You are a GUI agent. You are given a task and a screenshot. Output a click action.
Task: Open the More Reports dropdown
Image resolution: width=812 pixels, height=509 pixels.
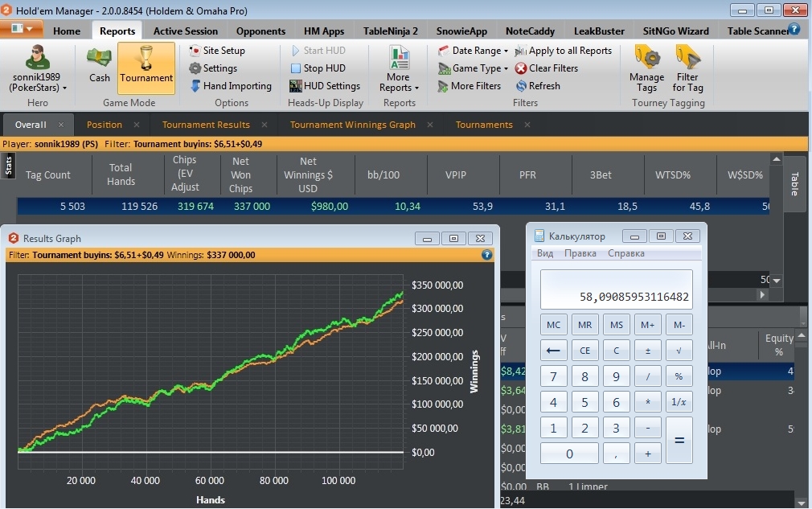(x=399, y=70)
